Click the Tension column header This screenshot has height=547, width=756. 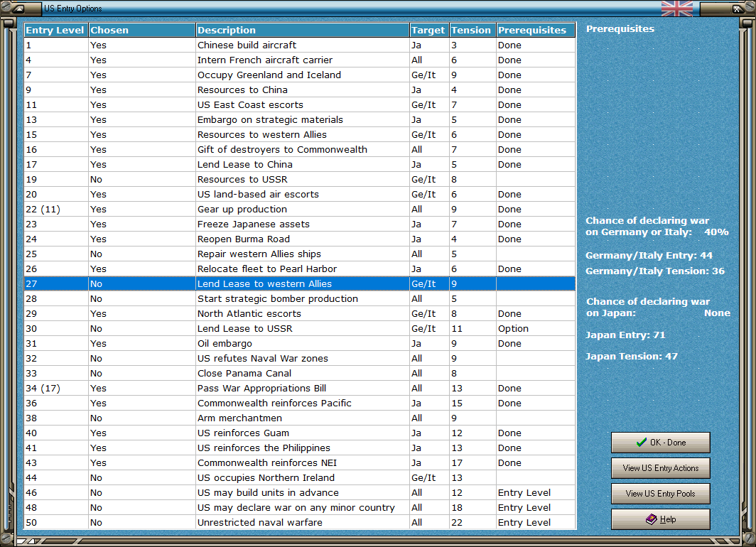(x=472, y=30)
